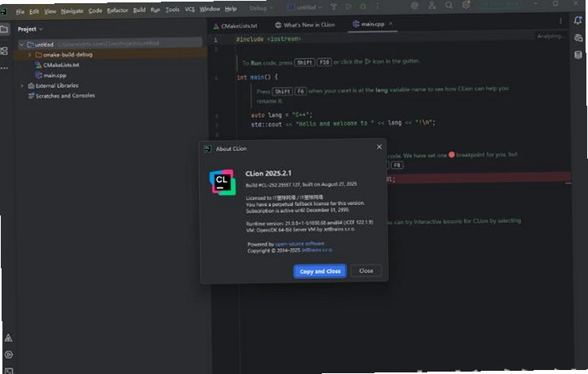Screen dimensions: 588x374
Task: Open the Window menu
Action: pyautogui.click(x=210, y=9)
